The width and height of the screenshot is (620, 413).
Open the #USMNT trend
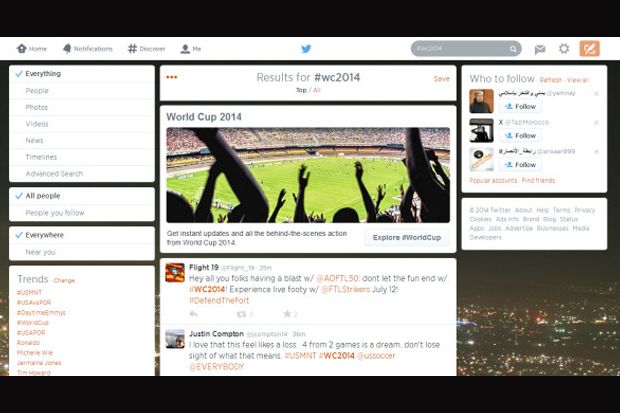click(x=29, y=293)
